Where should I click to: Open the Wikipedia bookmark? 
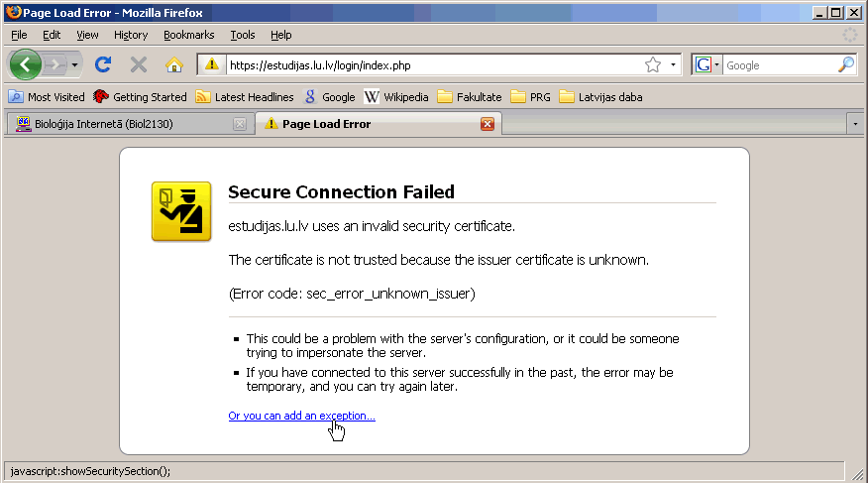click(396, 97)
